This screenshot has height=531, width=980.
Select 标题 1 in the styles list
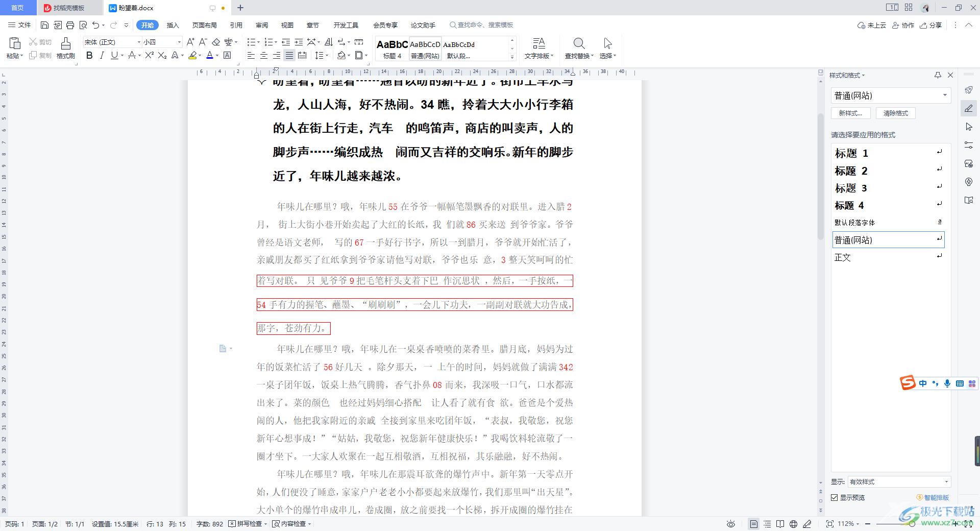click(888, 153)
